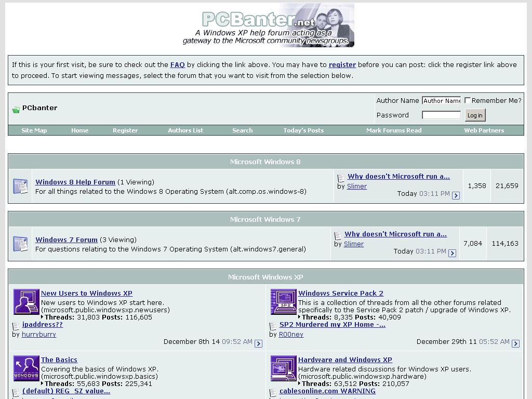
Task: Go to last post arrow beside December 29th 11
Action: 516,343
